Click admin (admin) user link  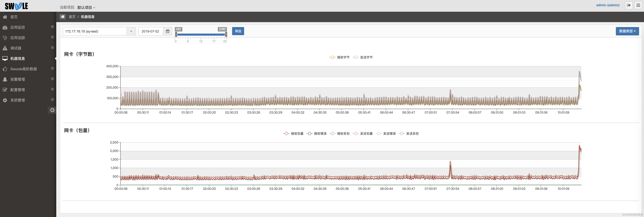click(608, 5)
